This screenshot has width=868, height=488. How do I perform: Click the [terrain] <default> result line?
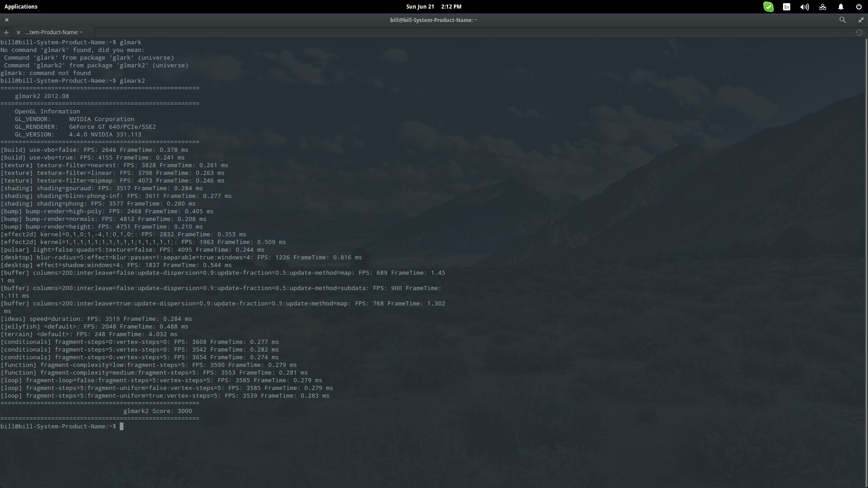(89, 334)
